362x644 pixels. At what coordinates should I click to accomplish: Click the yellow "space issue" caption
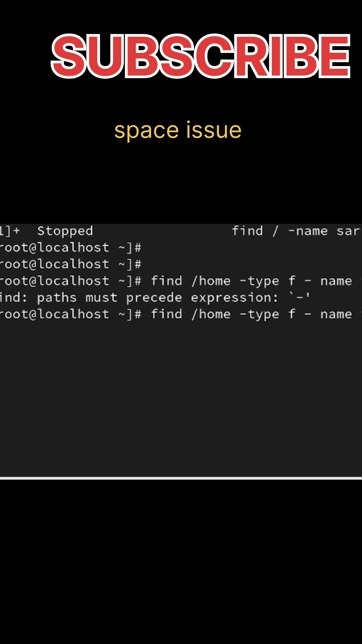tap(178, 130)
